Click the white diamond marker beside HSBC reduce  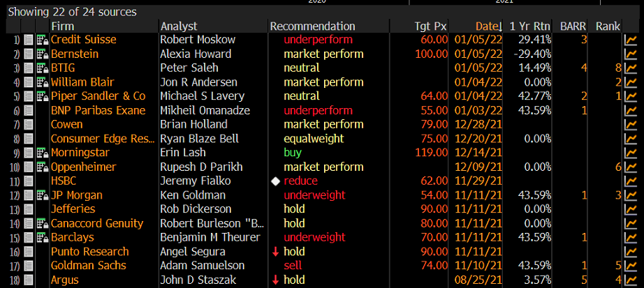276,181
